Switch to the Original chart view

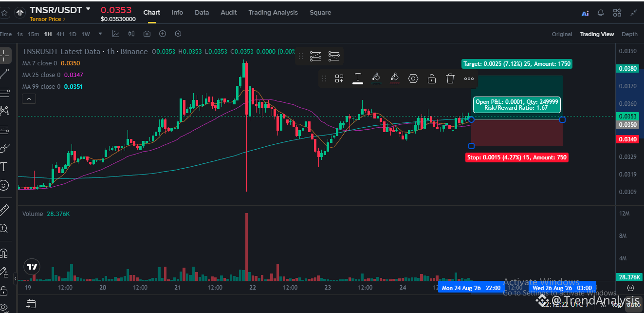pos(562,34)
